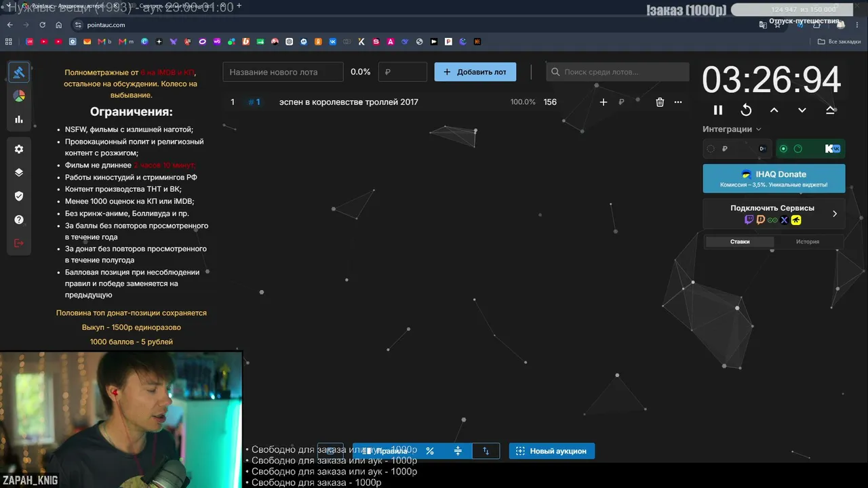
Task: Open more options for эспен lot
Action: [678, 102]
